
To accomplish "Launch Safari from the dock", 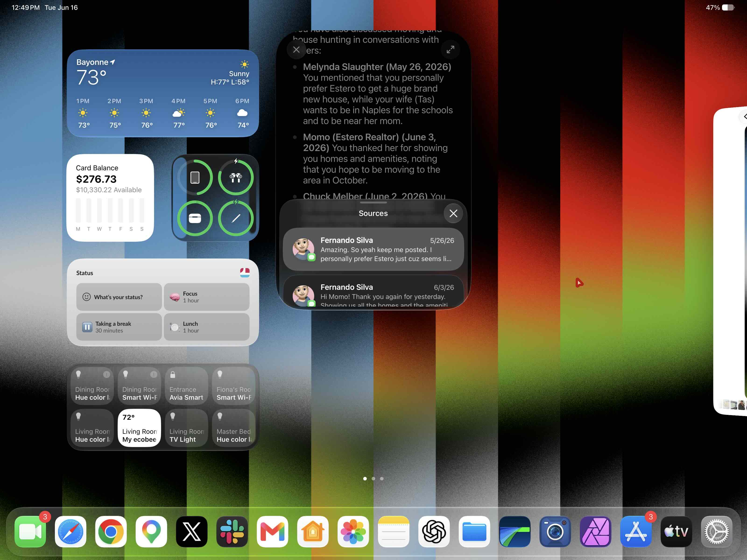I will tap(70, 531).
